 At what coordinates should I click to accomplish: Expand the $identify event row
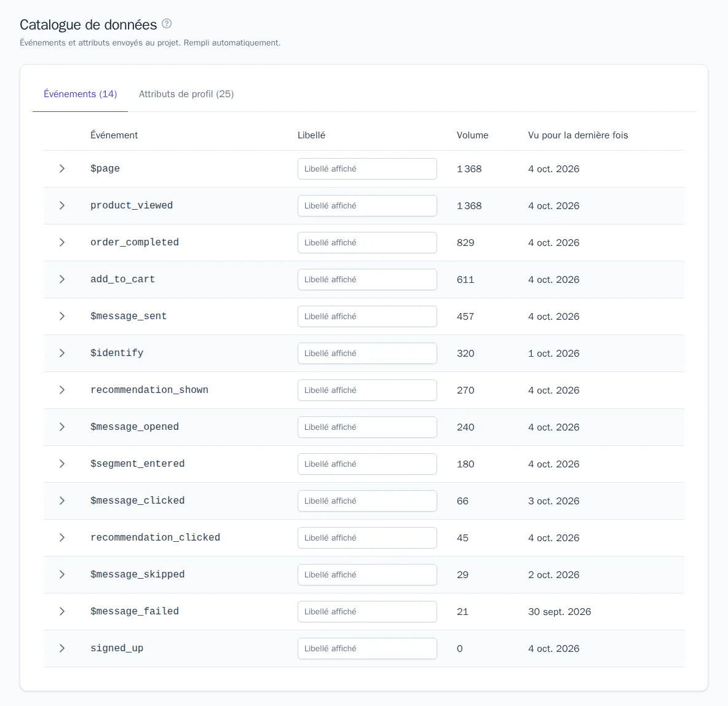click(61, 353)
